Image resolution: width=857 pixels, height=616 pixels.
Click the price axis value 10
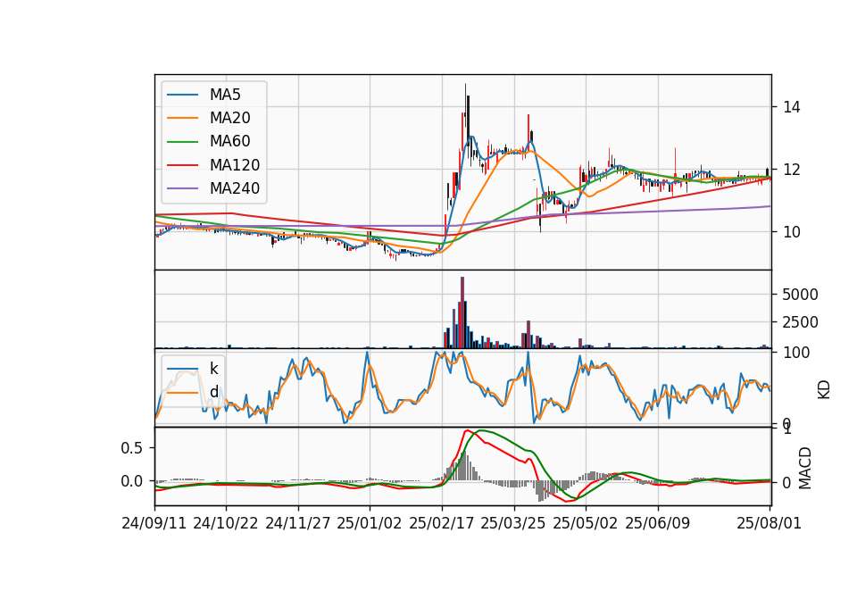tap(792, 232)
